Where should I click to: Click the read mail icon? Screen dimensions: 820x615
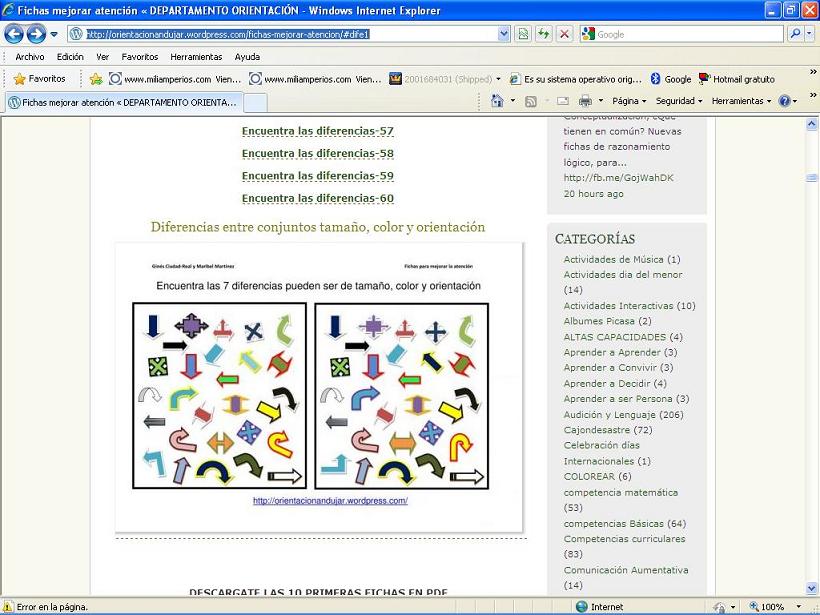563,101
